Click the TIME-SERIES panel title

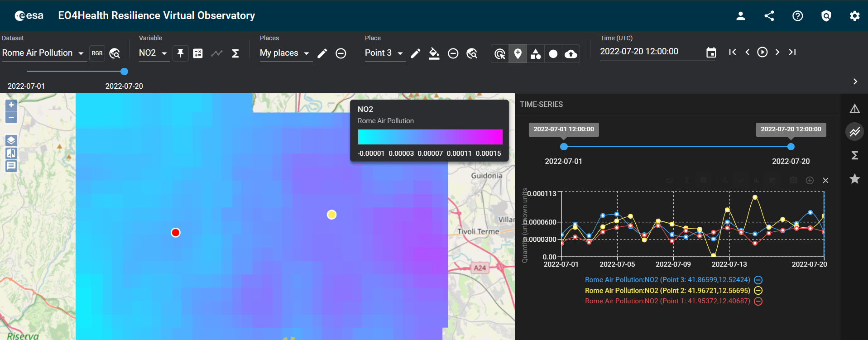click(x=541, y=105)
